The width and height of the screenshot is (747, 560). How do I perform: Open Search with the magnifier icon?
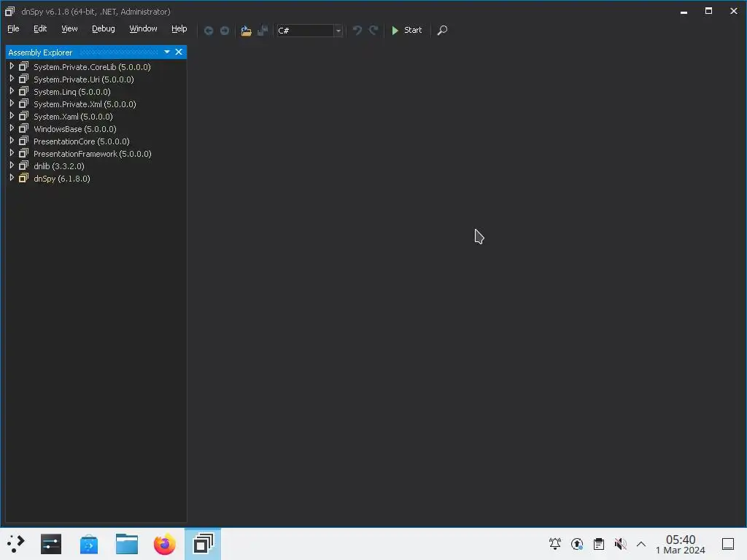(442, 31)
